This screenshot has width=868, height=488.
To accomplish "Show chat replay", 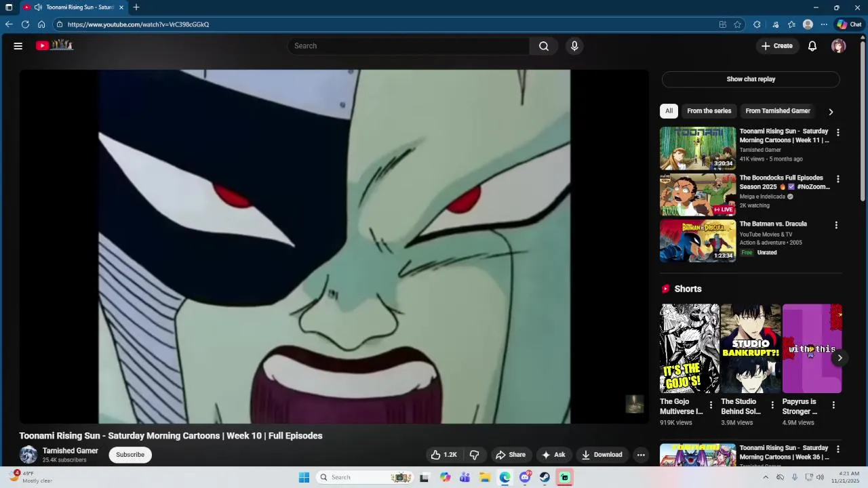I will point(751,79).
